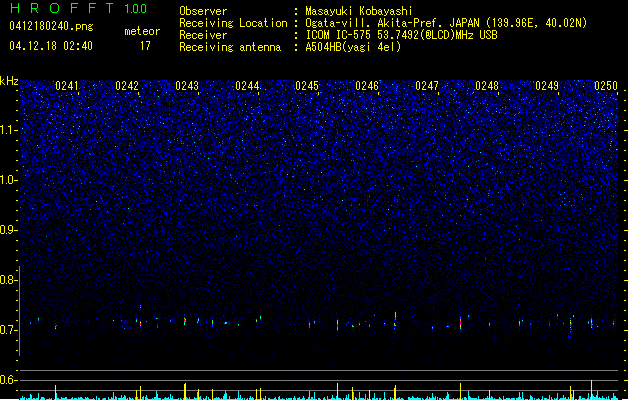
Task: Click the 0246 time marker
Action: [x=367, y=86]
